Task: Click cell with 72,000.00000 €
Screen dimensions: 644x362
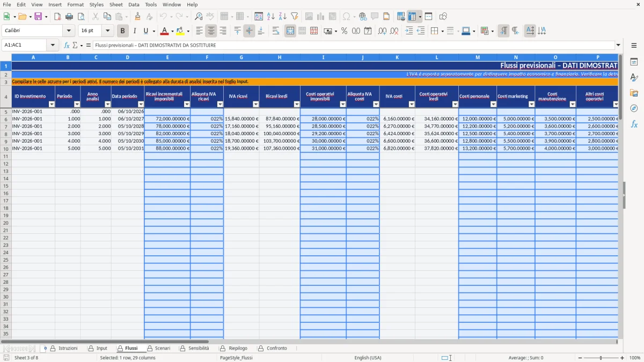Action: [x=167, y=119]
